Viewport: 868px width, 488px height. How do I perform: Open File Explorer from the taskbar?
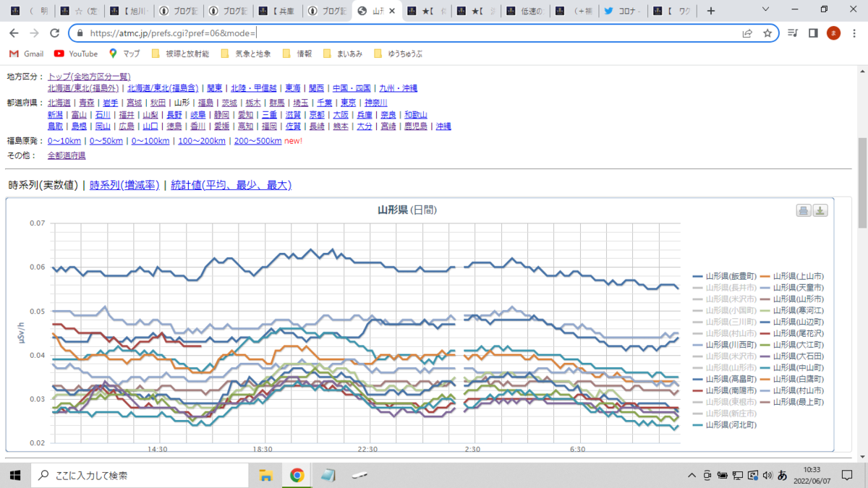(x=265, y=475)
